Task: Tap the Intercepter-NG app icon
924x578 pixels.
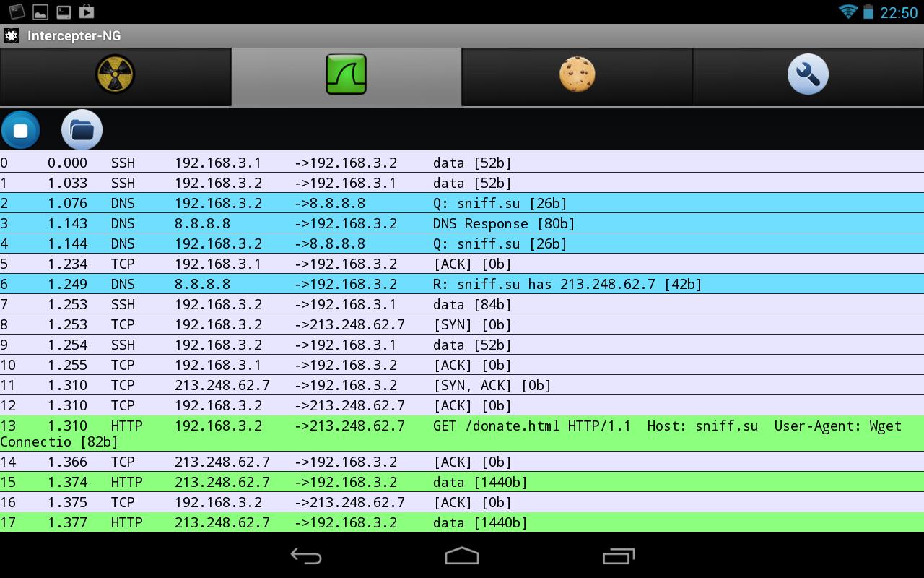Action: pyautogui.click(x=10, y=35)
